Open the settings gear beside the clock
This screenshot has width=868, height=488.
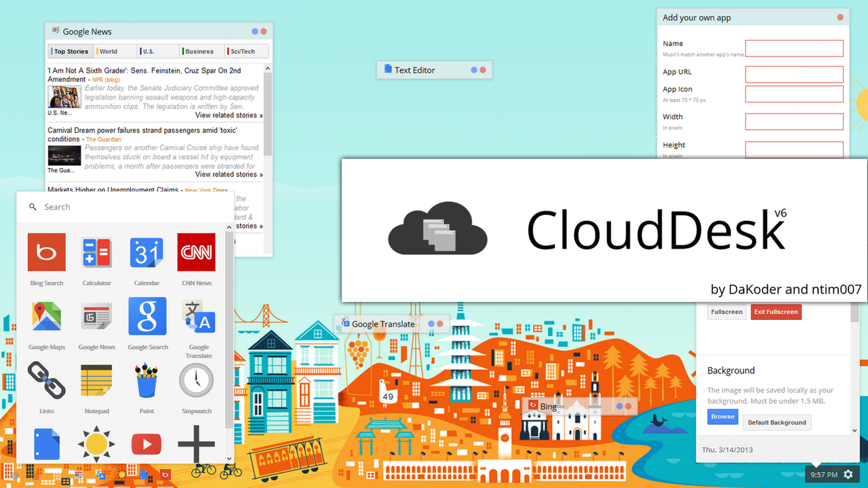point(848,474)
